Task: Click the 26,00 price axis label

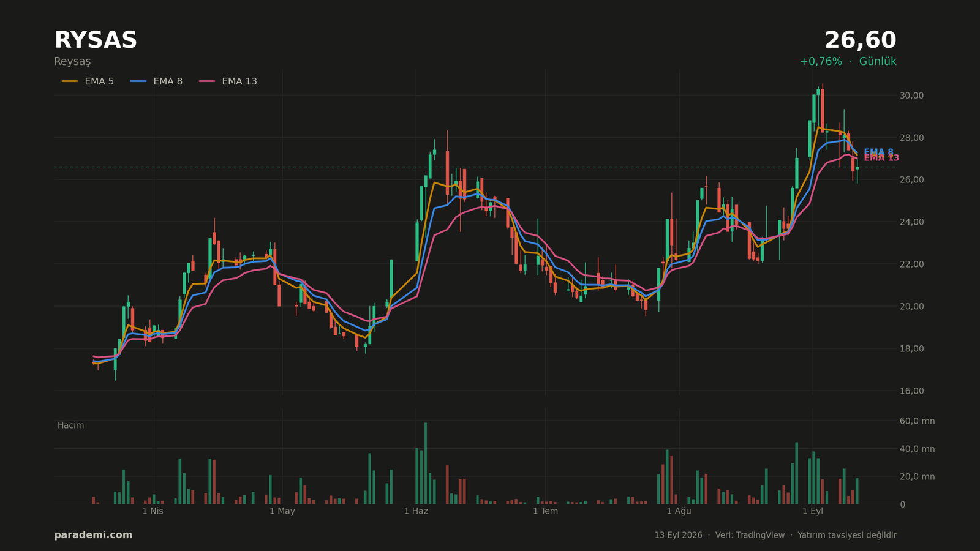Action: click(x=911, y=180)
